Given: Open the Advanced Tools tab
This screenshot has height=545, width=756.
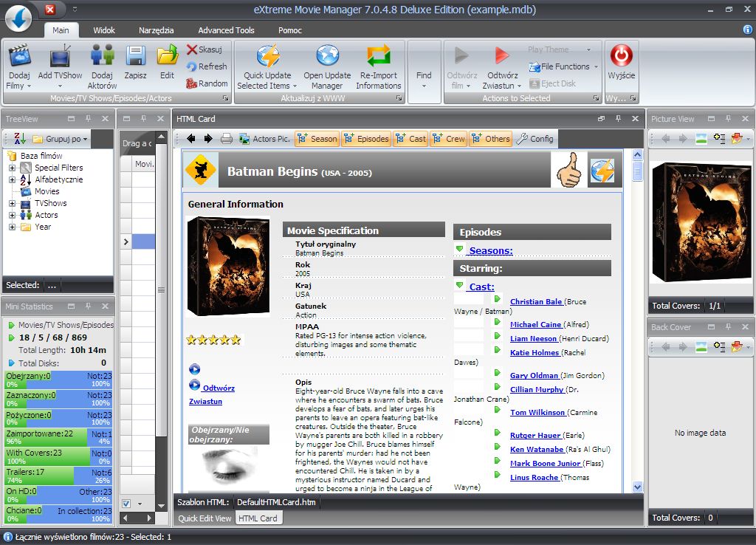Looking at the screenshot, I should pyautogui.click(x=226, y=30).
